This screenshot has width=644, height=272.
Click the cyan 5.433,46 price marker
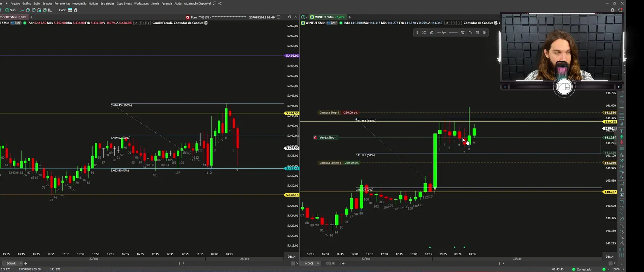point(292,168)
